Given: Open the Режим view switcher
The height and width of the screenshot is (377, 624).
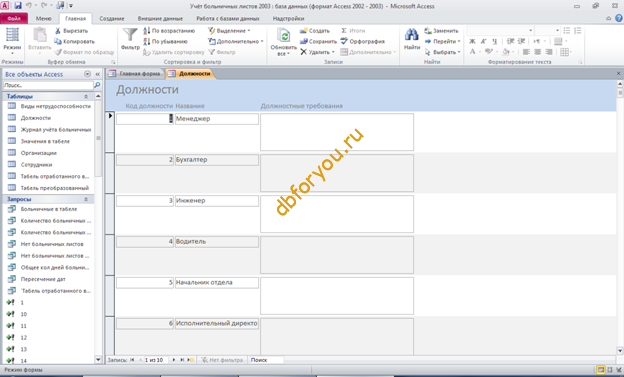Looking at the screenshot, I should click(12, 41).
